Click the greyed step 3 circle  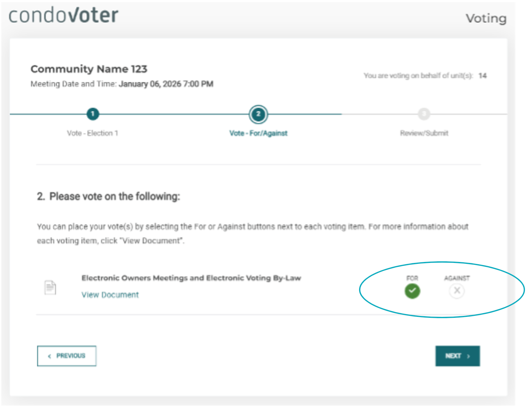[424, 114]
